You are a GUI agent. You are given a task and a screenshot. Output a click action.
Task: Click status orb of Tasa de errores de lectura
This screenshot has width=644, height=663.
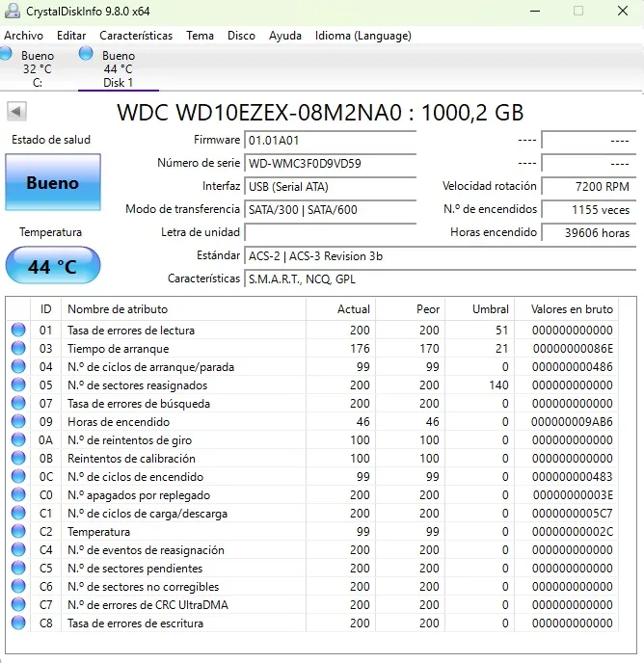18,330
